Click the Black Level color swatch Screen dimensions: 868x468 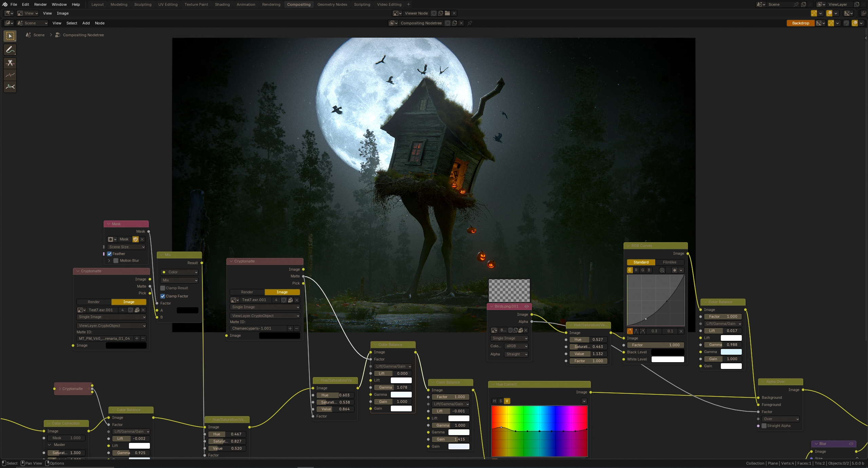[x=667, y=352]
